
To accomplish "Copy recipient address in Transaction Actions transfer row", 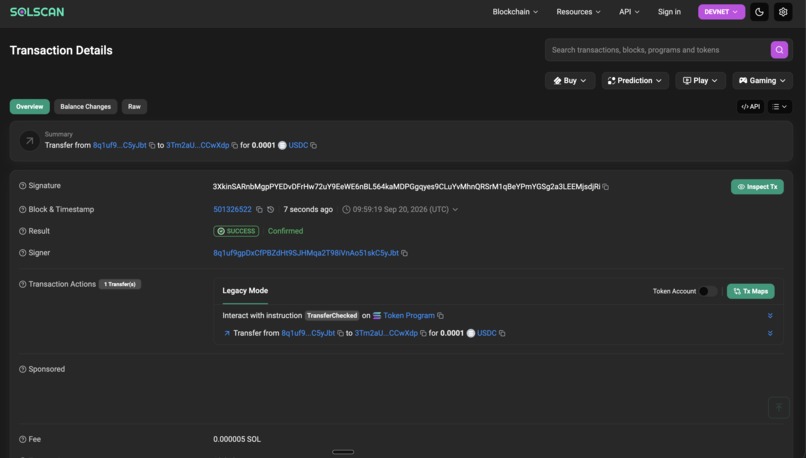I will 423,333.
